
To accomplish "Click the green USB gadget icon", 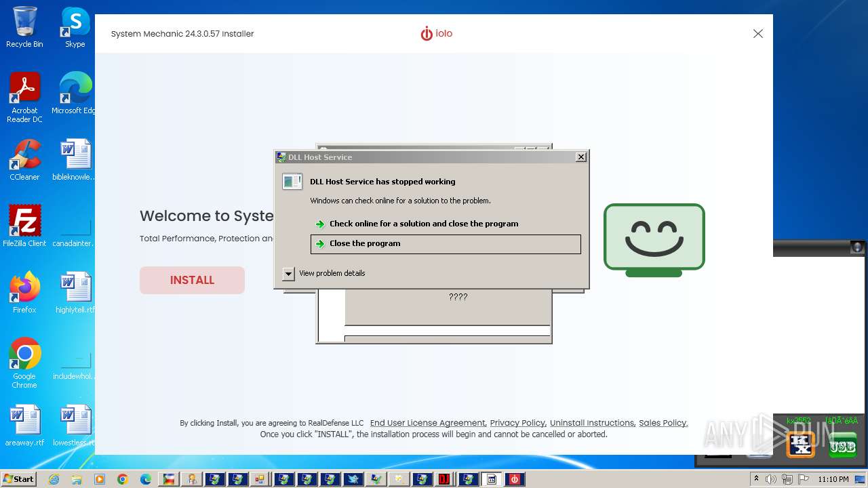I will [842, 445].
